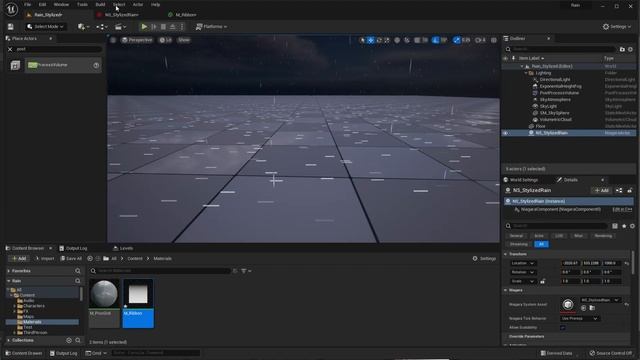Open the Blueprints toolbar dropdown icon
The width and height of the screenshot is (640, 360).
pos(102,27)
